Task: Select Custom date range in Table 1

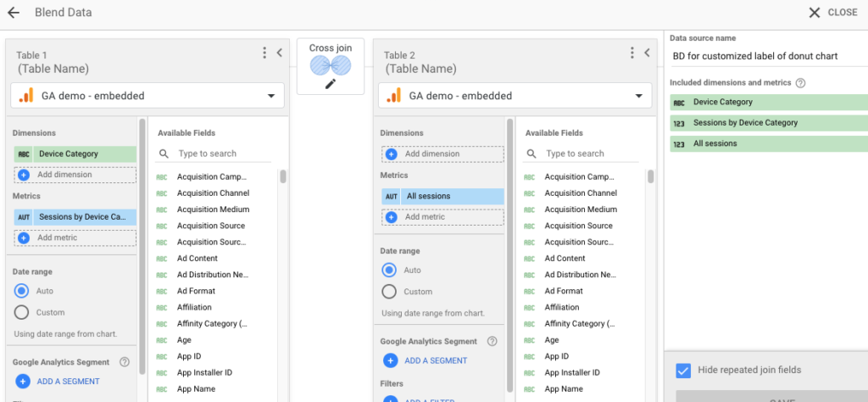Action: 21,312
